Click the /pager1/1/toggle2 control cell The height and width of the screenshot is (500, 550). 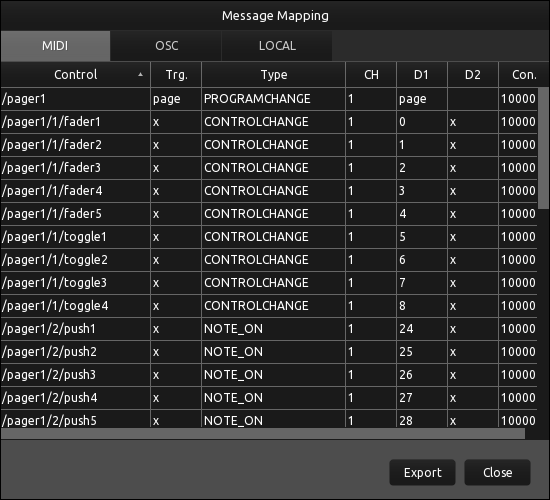coord(75,260)
